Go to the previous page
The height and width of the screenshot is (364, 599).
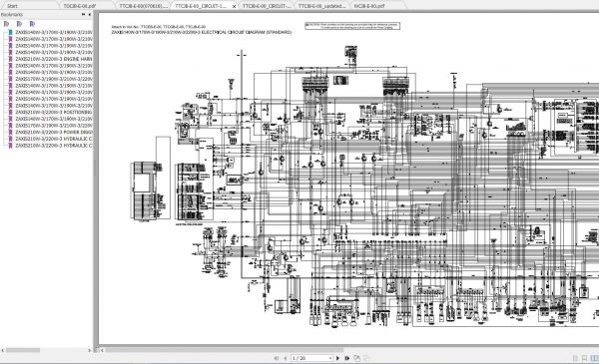(285, 358)
